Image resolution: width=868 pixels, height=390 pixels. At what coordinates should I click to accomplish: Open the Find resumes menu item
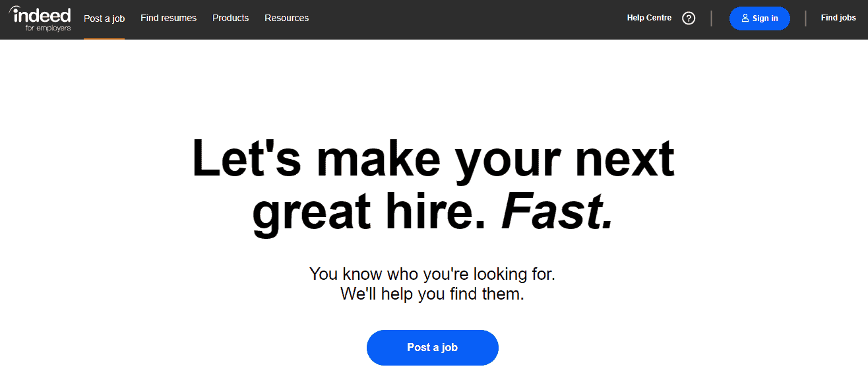[168, 18]
